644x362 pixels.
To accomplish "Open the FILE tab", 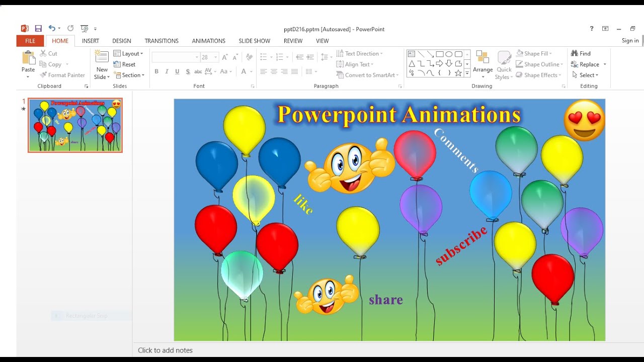I will click(30, 41).
